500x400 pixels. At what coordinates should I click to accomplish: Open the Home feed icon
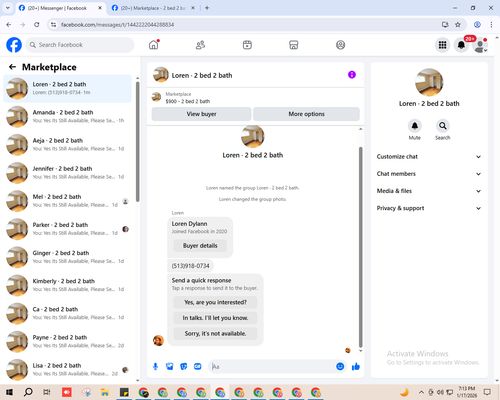[154, 45]
